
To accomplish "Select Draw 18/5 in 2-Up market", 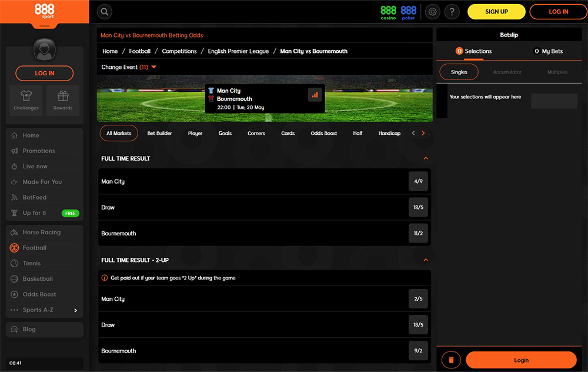I will tap(418, 325).
